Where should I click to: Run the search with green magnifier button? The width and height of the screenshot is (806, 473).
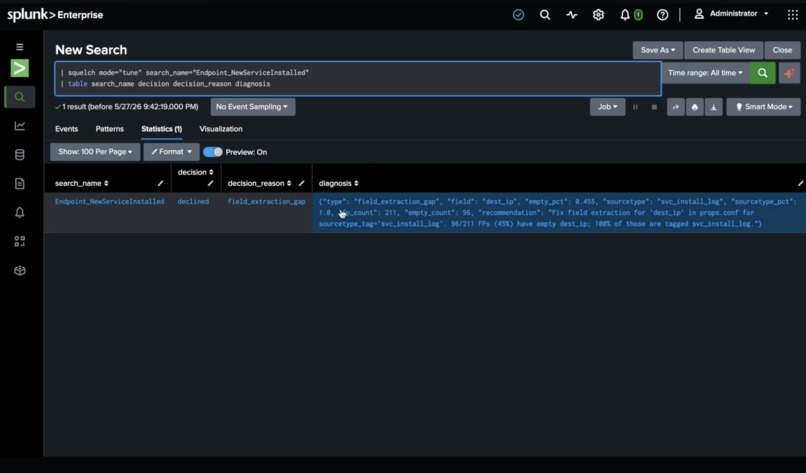[762, 73]
